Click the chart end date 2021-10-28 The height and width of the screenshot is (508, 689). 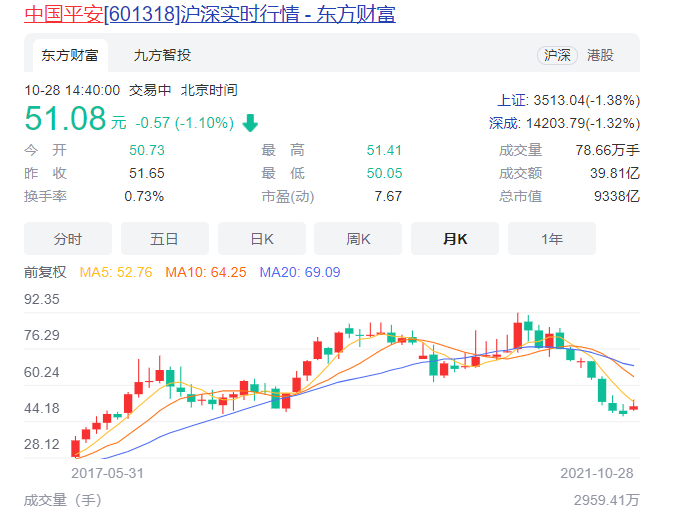(x=597, y=473)
